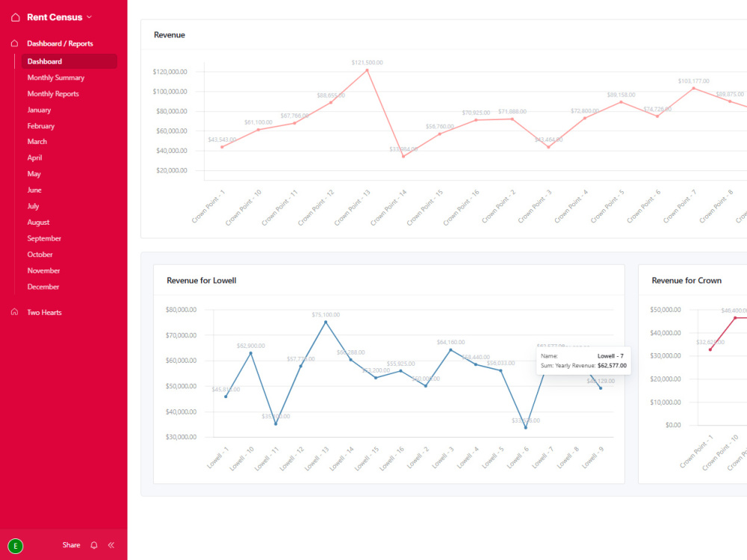Click the Revenue for Crown title
This screenshot has width=747, height=560.
click(x=686, y=281)
